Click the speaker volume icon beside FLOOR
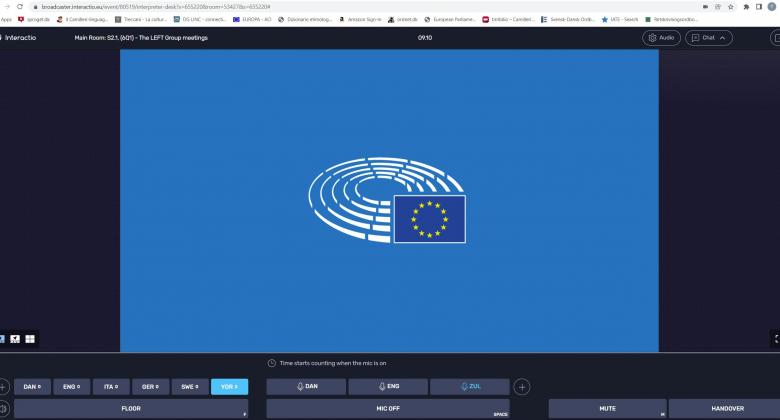 point(3,409)
